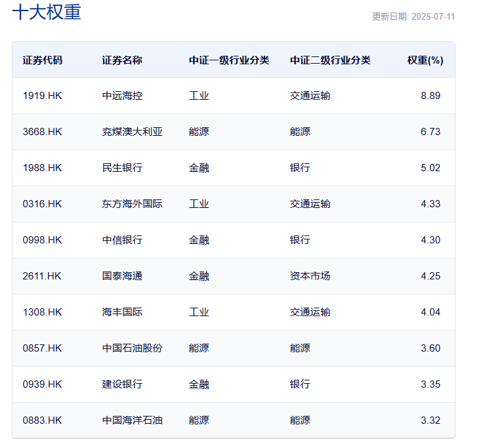
Task: Click 银行 in the 中信银行 row
Action: [300, 240]
